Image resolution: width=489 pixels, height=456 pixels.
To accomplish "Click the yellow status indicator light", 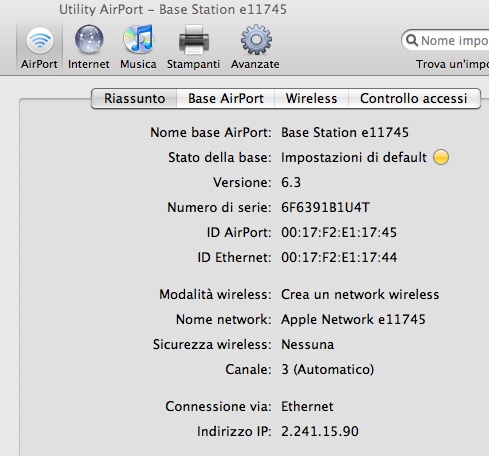I will tap(441, 157).
